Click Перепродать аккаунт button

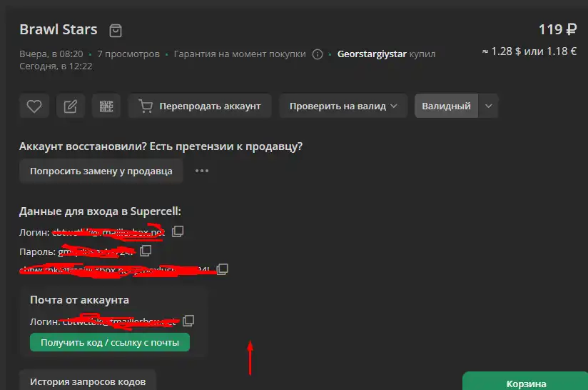200,106
